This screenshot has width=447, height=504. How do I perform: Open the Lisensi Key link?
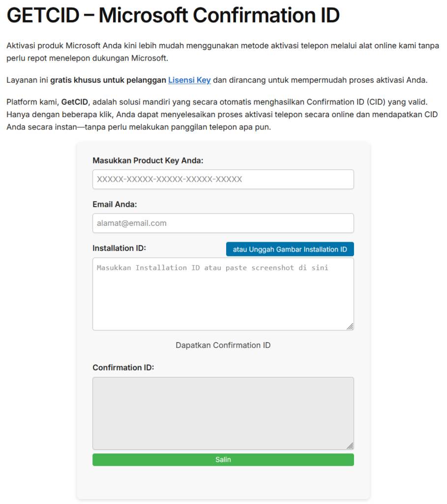click(189, 80)
